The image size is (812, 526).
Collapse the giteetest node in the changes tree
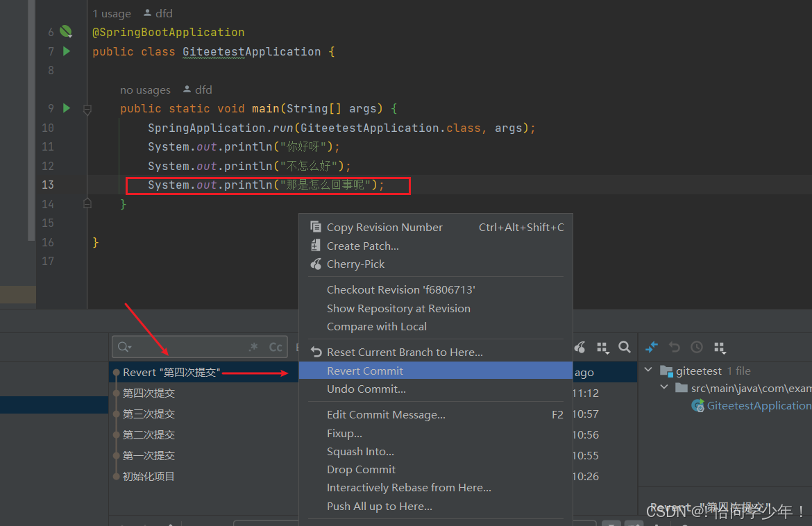pyautogui.click(x=648, y=370)
